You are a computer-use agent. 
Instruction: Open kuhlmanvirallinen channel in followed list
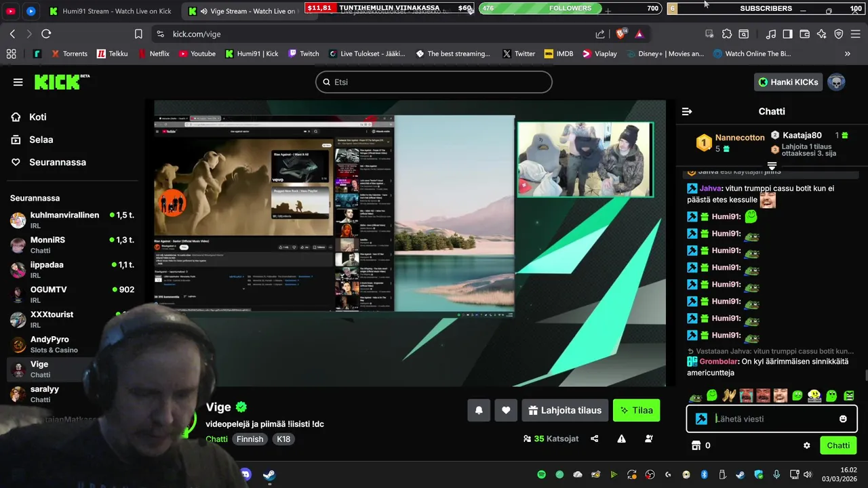pos(72,220)
